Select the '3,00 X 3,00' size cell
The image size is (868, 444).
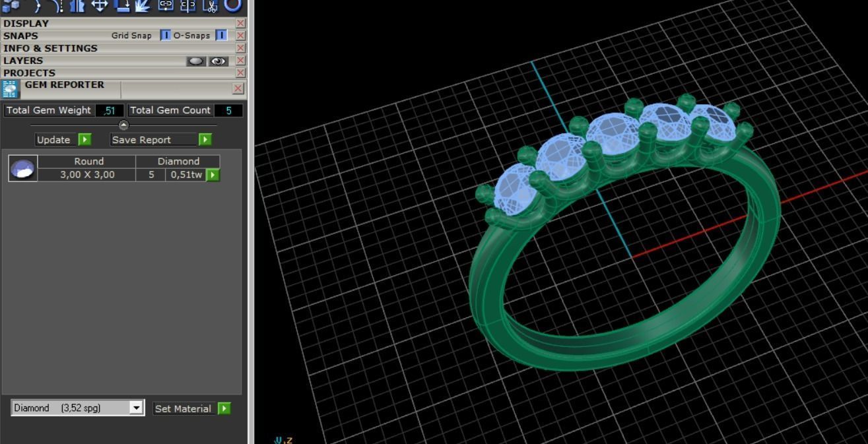pyautogui.click(x=87, y=175)
